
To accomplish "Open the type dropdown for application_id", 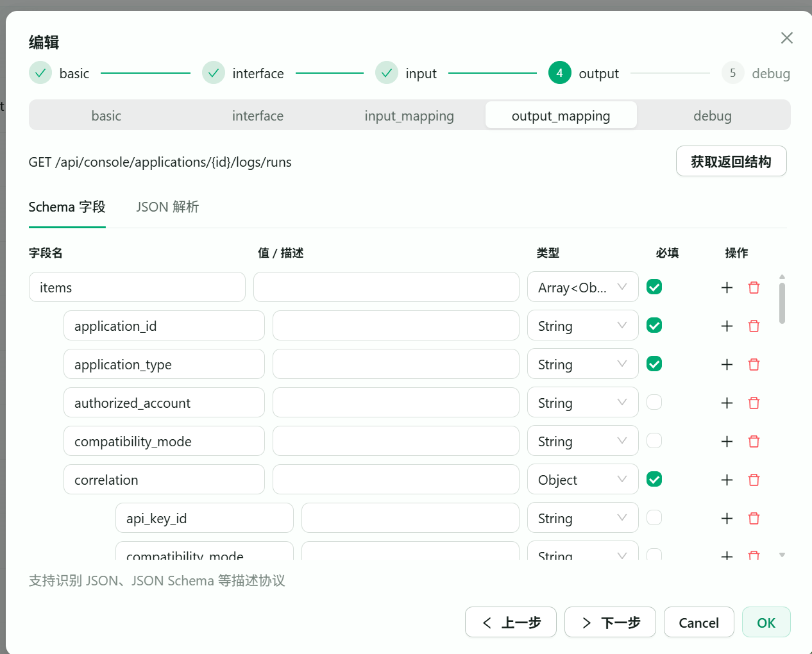I will (583, 325).
